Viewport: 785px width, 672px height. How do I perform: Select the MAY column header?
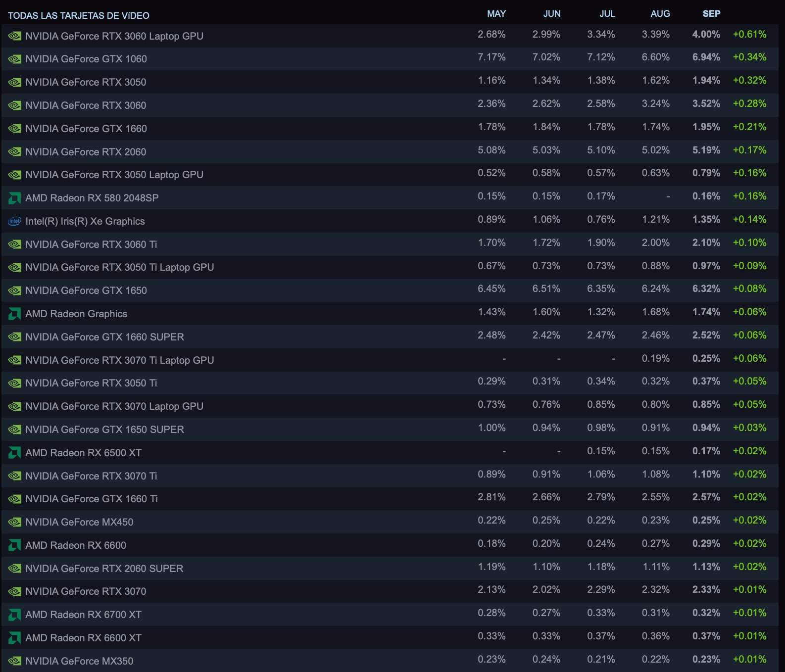coord(496,14)
